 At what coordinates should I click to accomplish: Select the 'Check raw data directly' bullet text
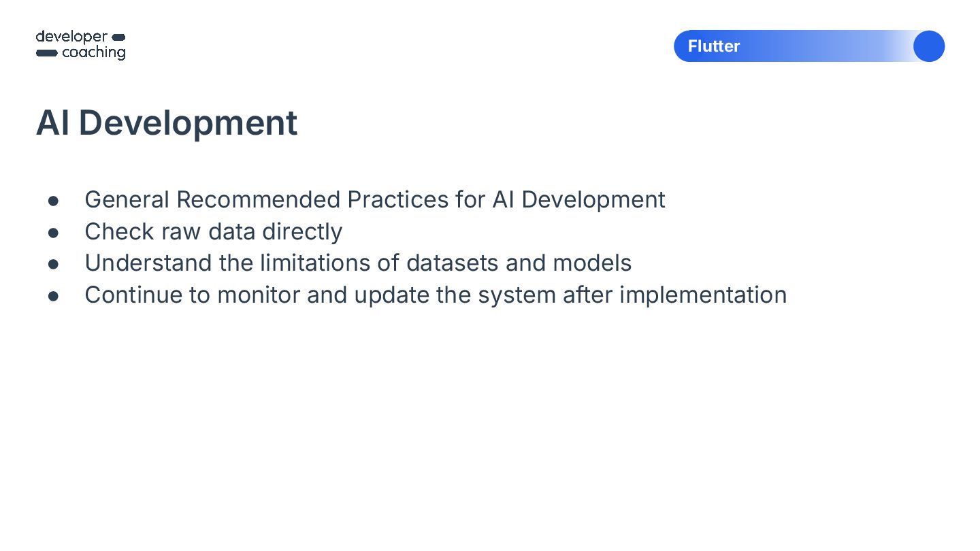[x=213, y=232]
